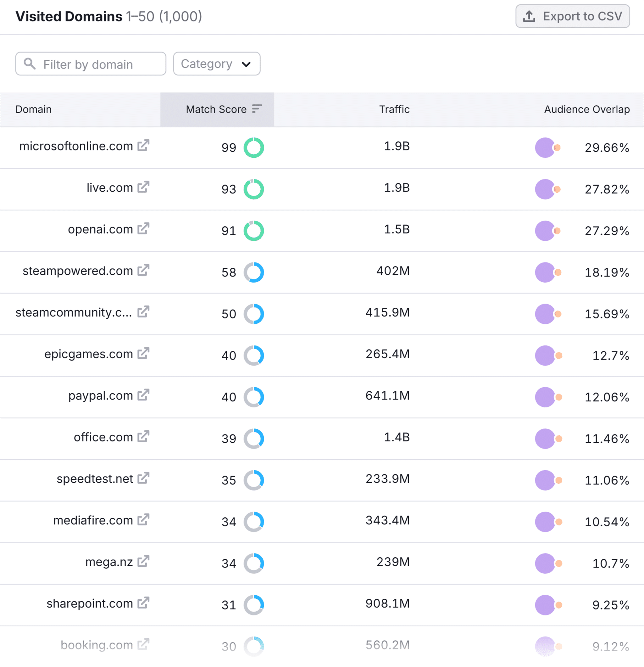This screenshot has width=644, height=667.
Task: Open the Category dropdown
Action: tap(217, 63)
